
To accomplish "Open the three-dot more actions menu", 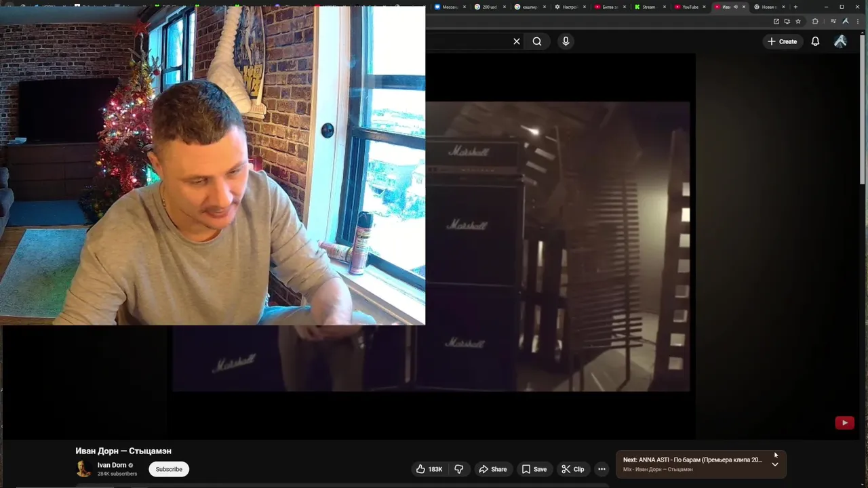I will pyautogui.click(x=601, y=469).
